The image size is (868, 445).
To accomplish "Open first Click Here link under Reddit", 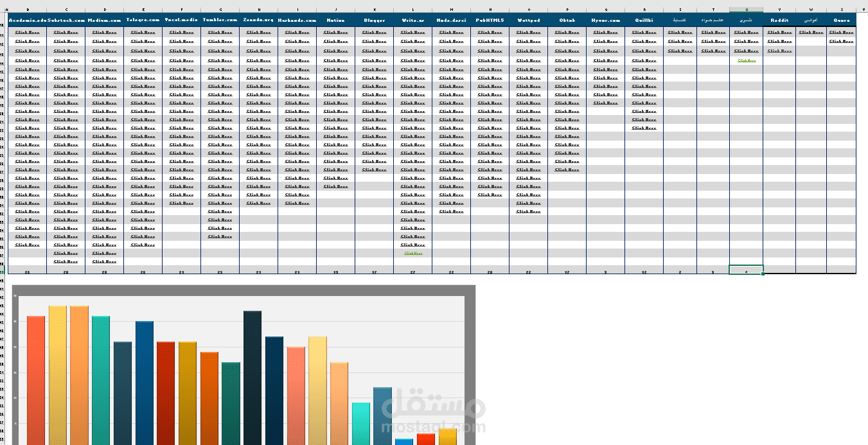I will tap(779, 32).
